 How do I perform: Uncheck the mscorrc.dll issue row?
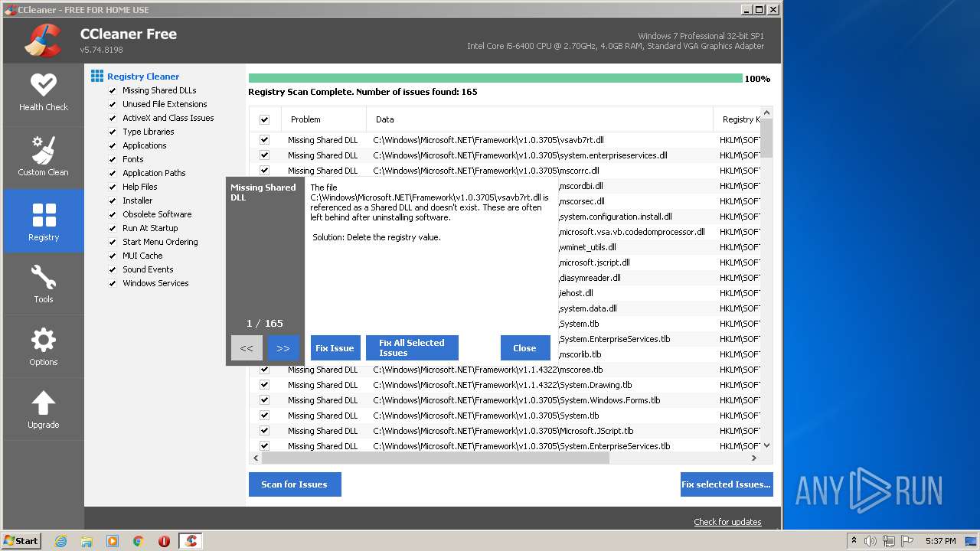(264, 171)
